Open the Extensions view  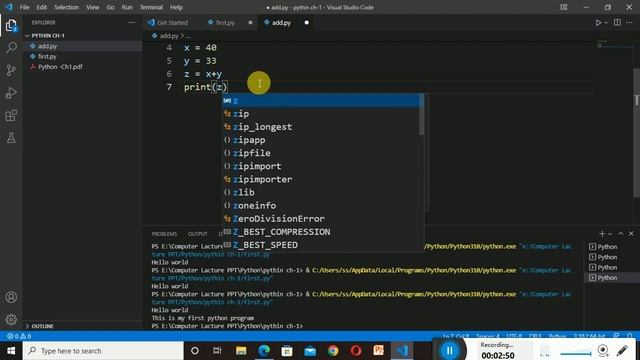11,116
